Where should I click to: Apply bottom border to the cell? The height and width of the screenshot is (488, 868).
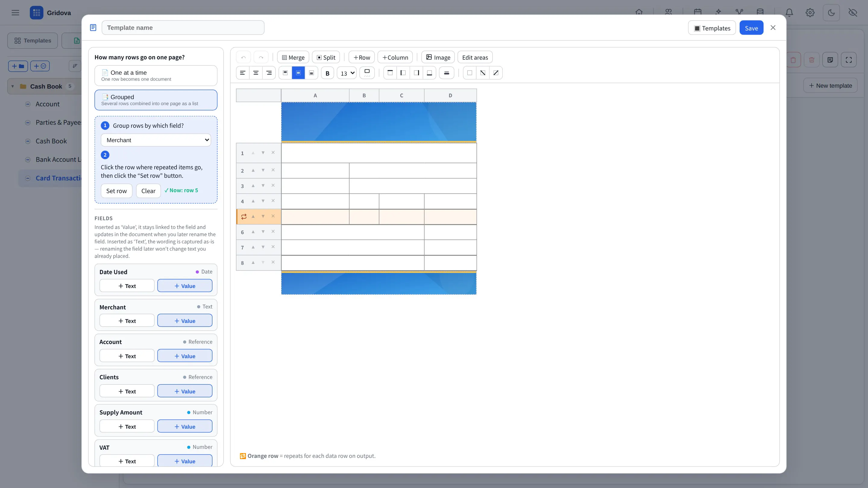click(x=429, y=73)
